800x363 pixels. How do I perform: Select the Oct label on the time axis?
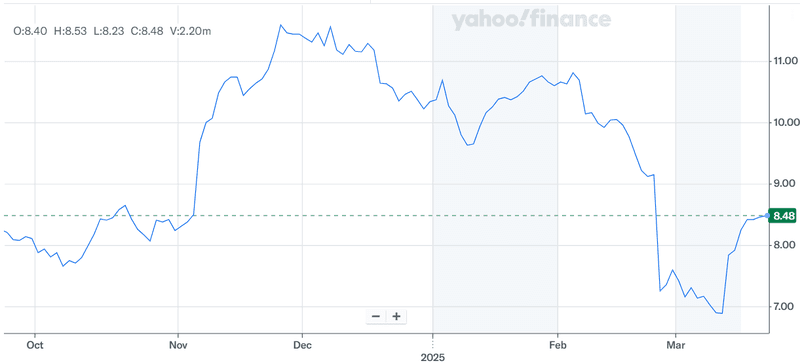pyautogui.click(x=35, y=345)
